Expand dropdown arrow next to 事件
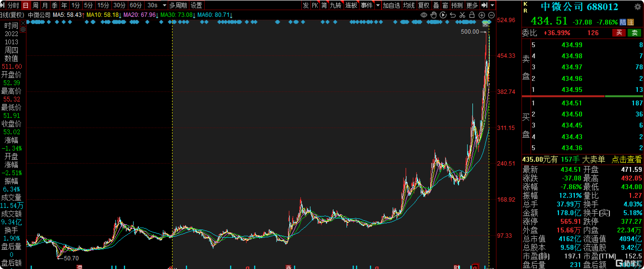Viewport: 644px width, 269px height. click(378, 5)
